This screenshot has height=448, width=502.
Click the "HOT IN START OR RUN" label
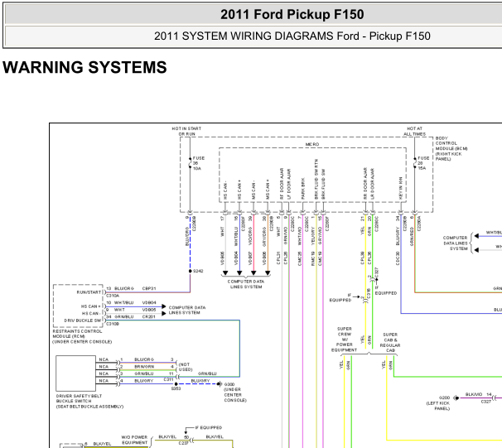(186, 131)
